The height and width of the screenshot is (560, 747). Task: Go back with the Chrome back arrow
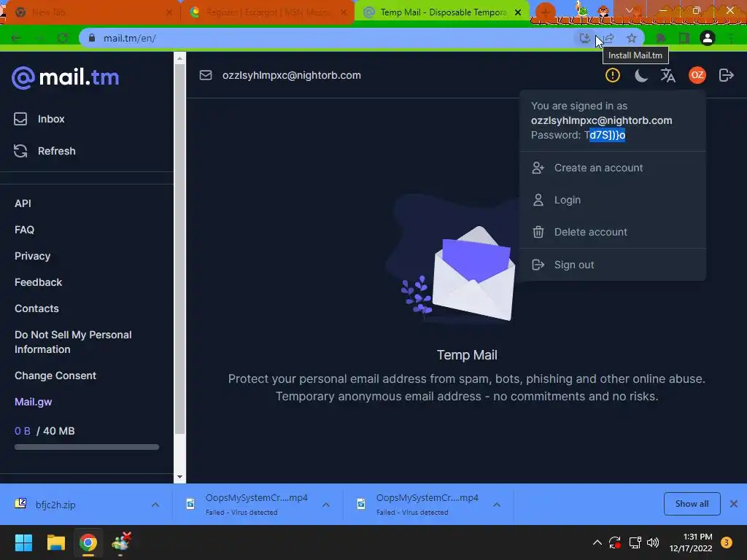[16, 38]
